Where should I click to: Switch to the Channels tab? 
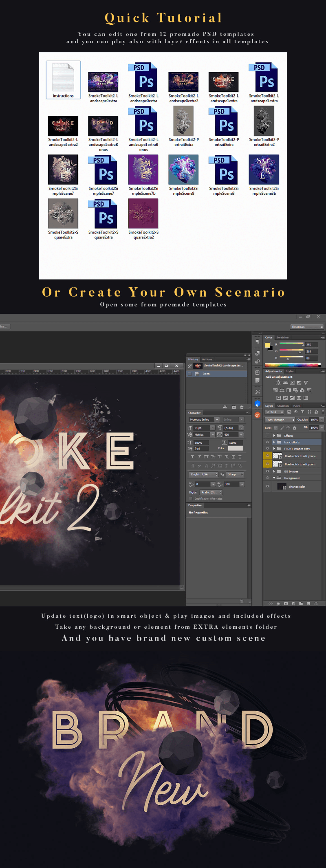[x=283, y=405]
